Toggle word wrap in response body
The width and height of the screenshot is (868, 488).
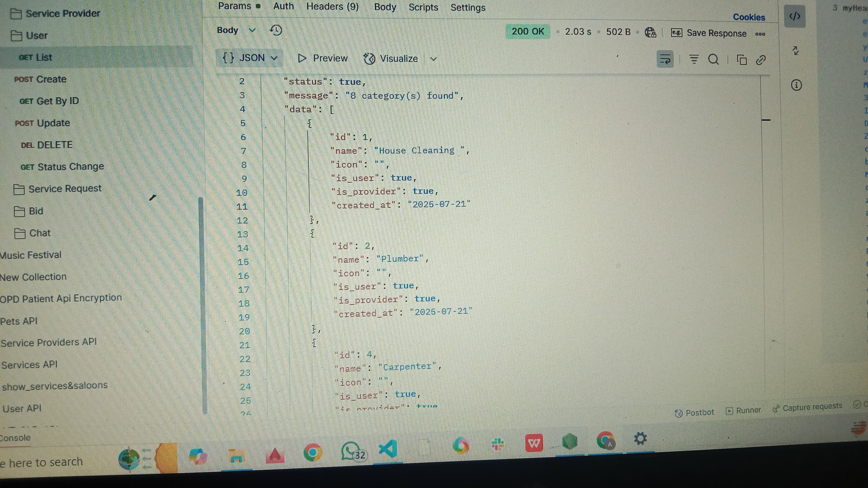(665, 60)
